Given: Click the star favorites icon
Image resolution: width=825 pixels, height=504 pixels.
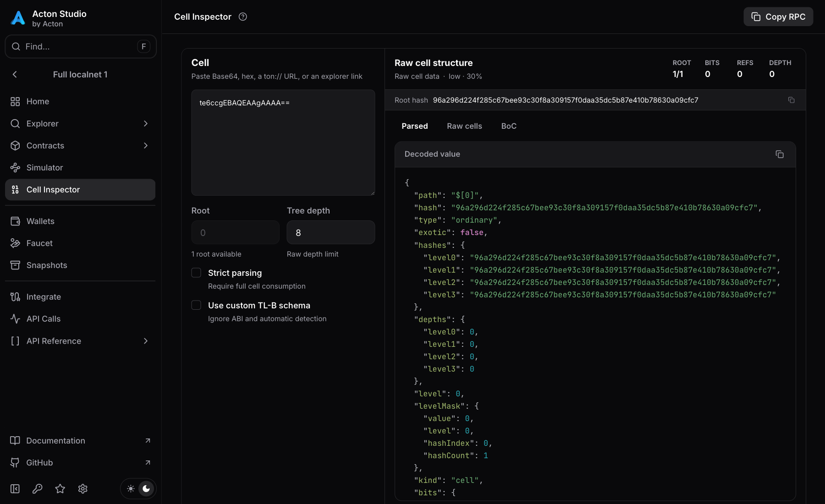Looking at the screenshot, I should click(60, 488).
